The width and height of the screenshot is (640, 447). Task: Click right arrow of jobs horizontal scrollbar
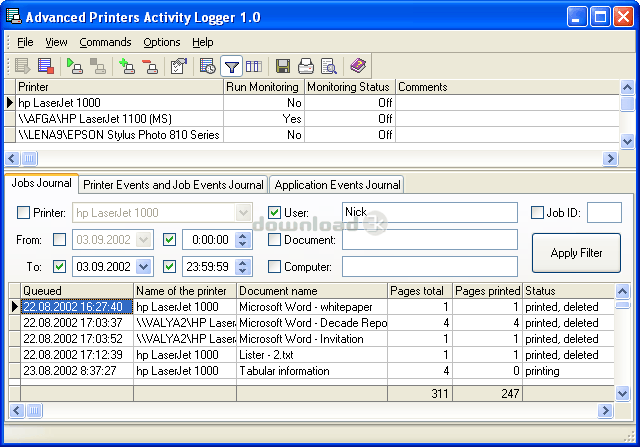[x=605, y=410]
